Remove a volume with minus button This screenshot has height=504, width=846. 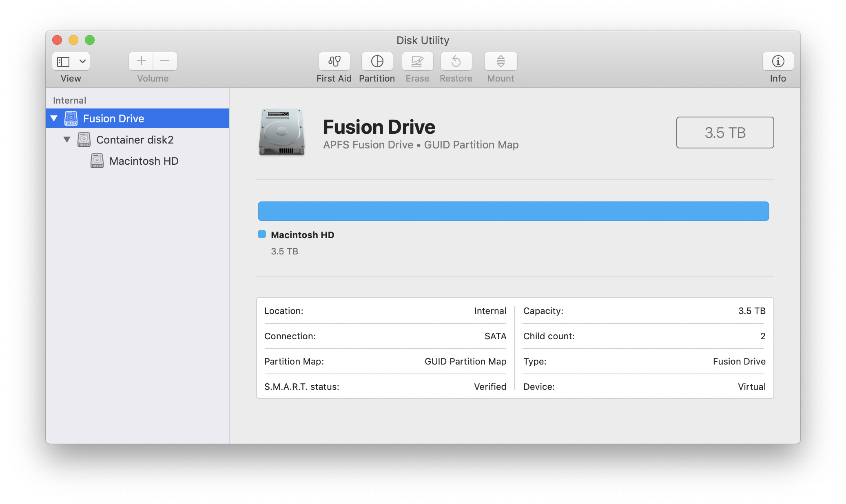pos(165,61)
